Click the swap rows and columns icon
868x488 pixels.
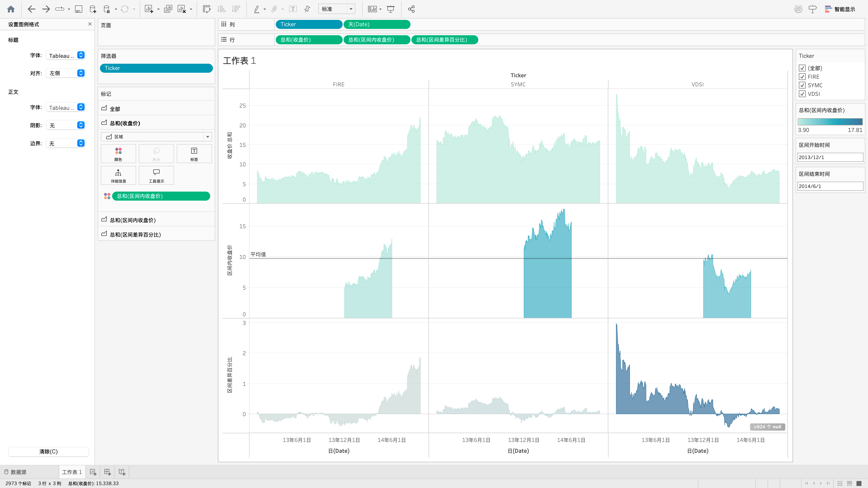point(207,9)
